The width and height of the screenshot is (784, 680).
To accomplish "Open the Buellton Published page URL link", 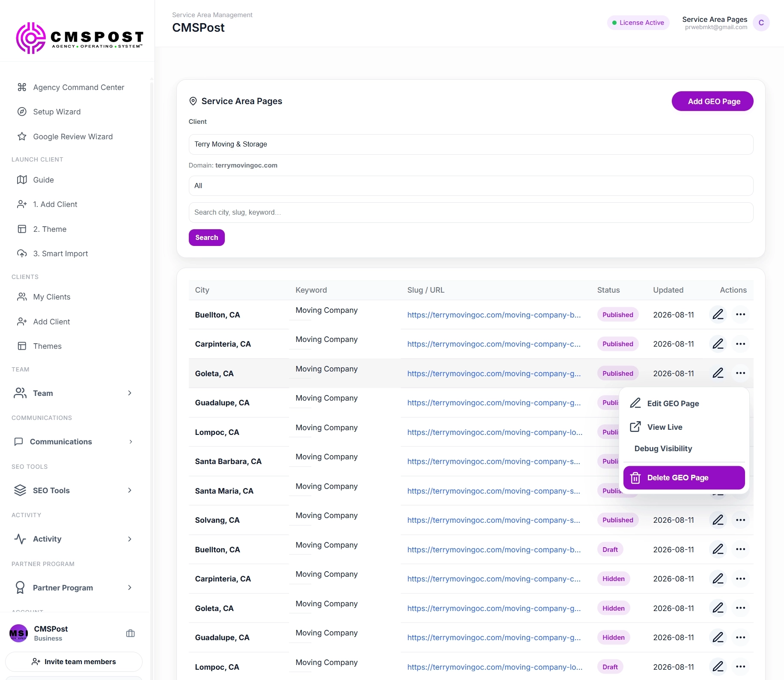I will [x=494, y=315].
